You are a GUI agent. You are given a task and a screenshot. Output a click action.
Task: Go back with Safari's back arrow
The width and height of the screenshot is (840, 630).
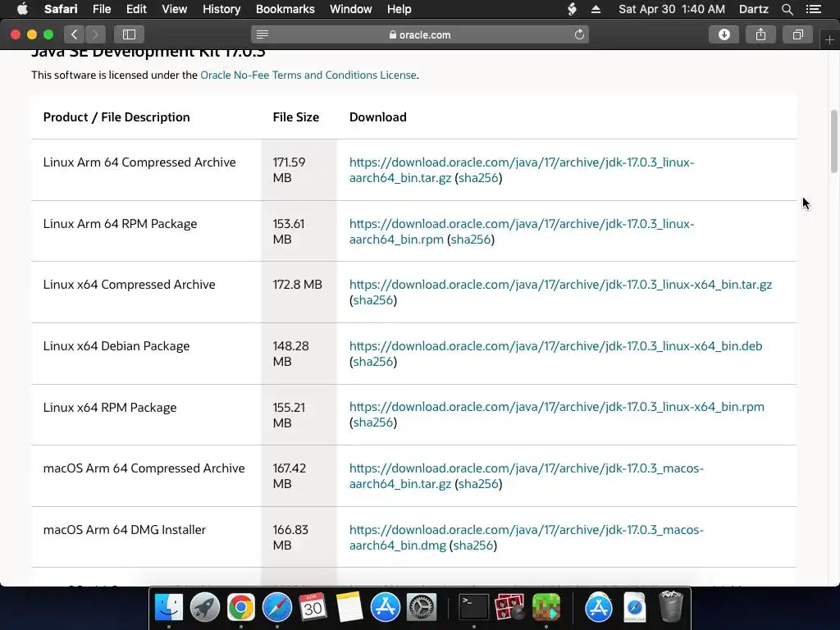pyautogui.click(x=75, y=34)
